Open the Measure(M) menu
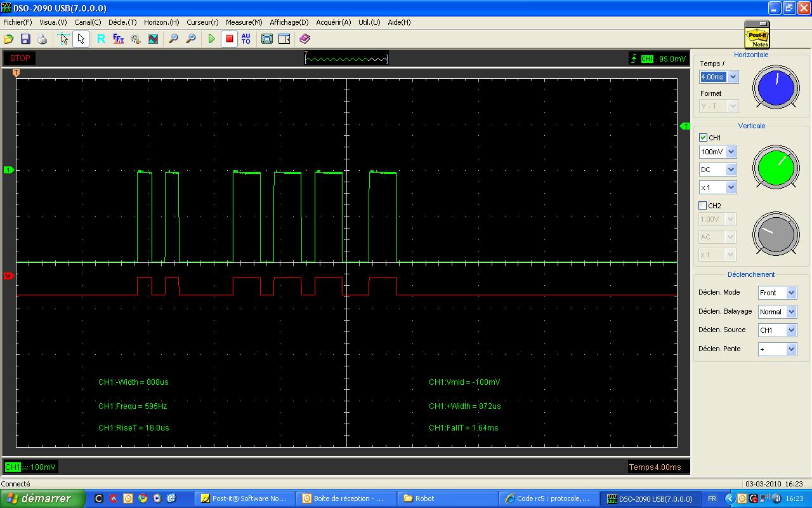This screenshot has height=508, width=812. [244, 22]
